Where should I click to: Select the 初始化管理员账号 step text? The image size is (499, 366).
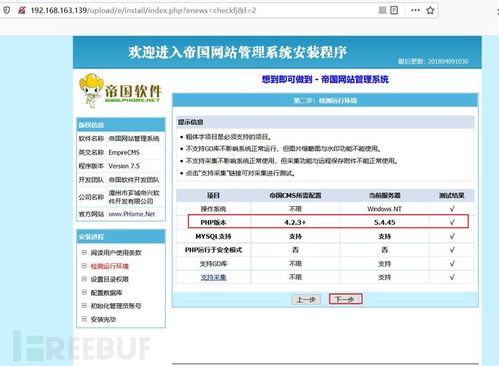click(116, 306)
